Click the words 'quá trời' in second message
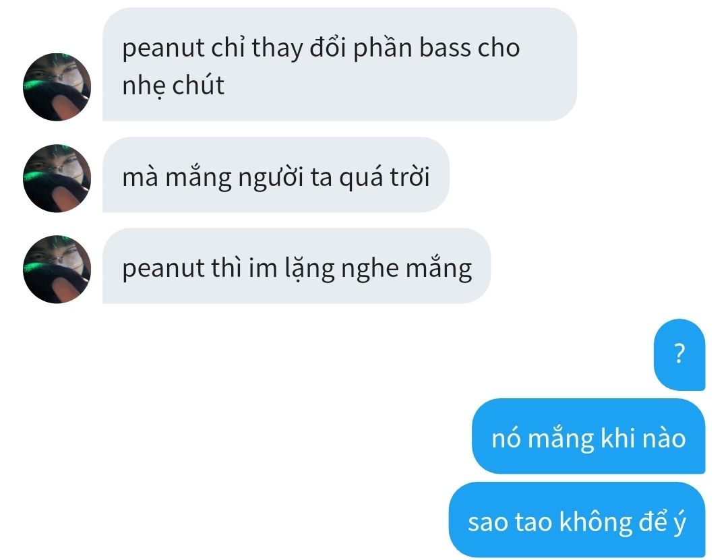The image size is (728, 560). click(384, 178)
